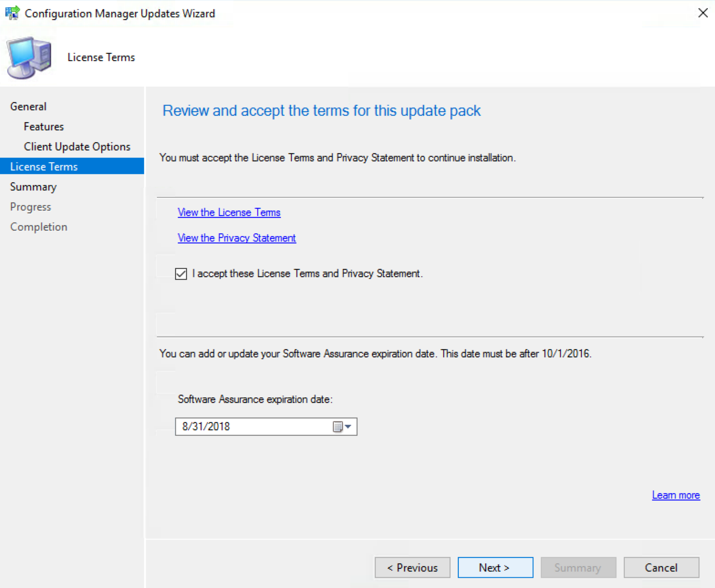Click the greyed-out Summary button
Screen dimensions: 715x588
[579, 567]
